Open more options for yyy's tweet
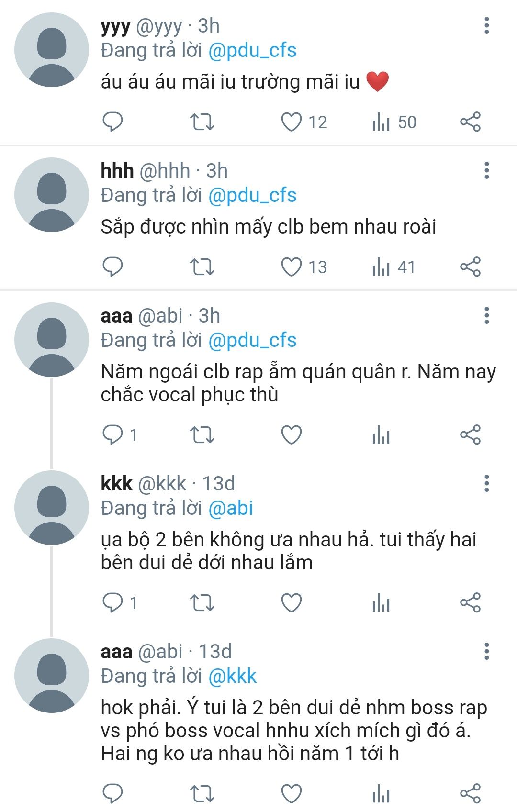 (487, 26)
